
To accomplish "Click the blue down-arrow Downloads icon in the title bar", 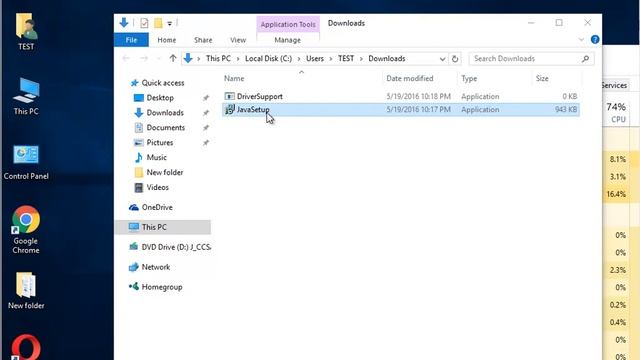I will [x=124, y=22].
